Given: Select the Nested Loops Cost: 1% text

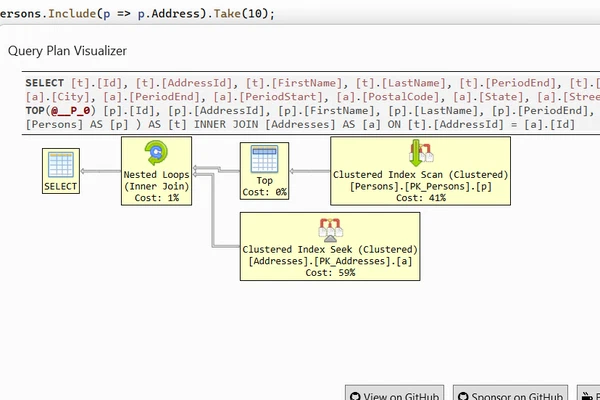Looking at the screenshot, I should click(157, 198).
